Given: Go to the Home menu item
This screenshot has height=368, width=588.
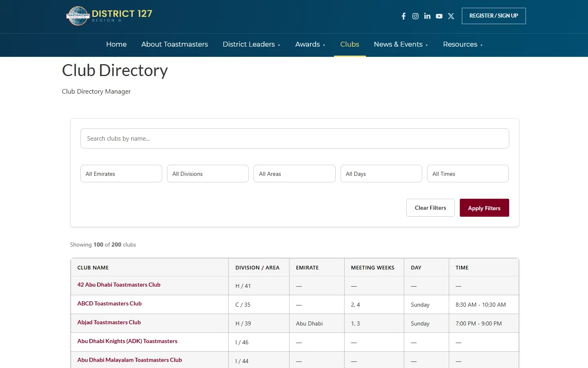Looking at the screenshot, I should tap(116, 44).
